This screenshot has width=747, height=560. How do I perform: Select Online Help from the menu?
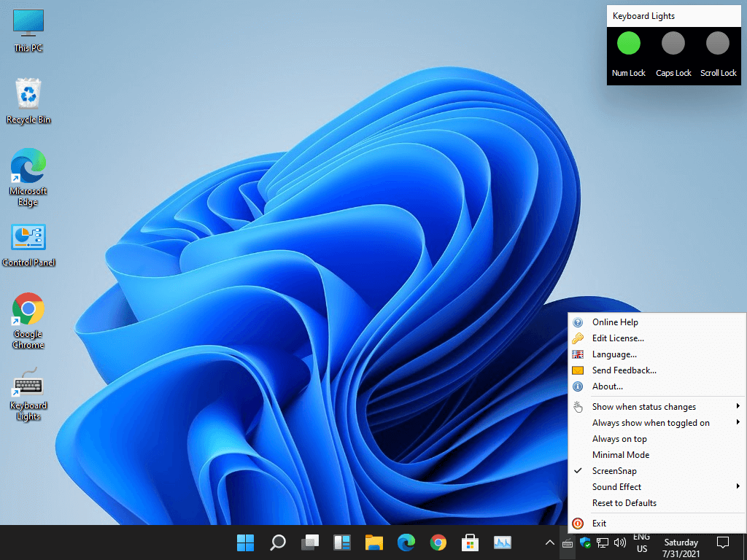coord(615,322)
